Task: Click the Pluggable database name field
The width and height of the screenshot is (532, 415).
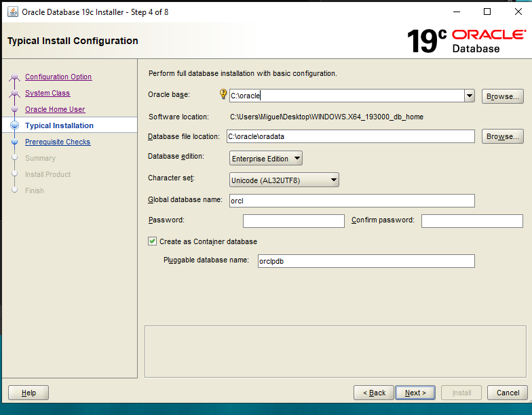Action: (366, 260)
